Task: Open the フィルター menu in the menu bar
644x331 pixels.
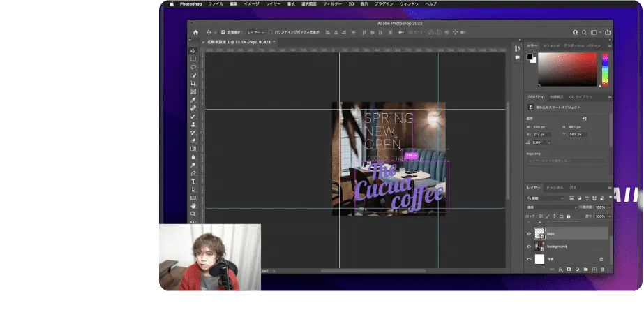Action: (x=331, y=3)
